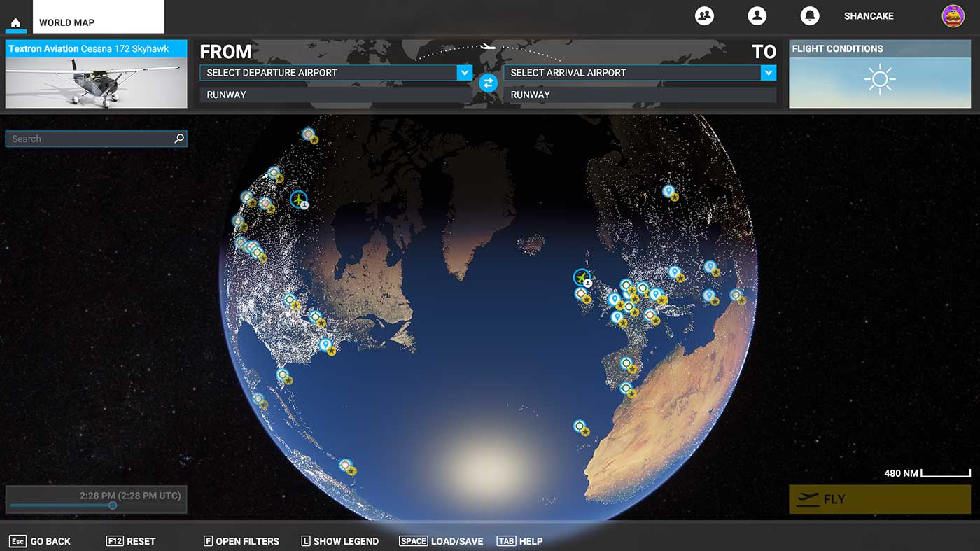Viewport: 980px width, 551px height.
Task: Select the marker at the Canary Islands
Action: [x=580, y=426]
